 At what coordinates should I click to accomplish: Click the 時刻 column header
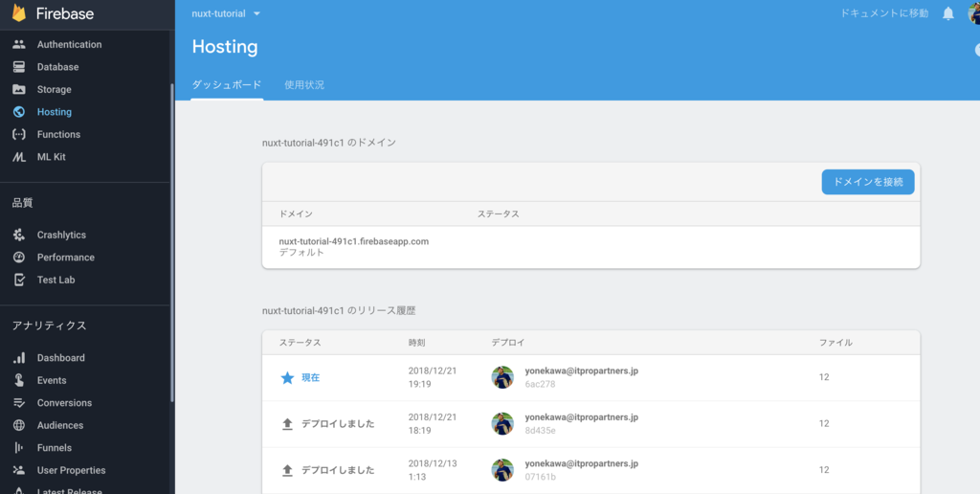(417, 343)
